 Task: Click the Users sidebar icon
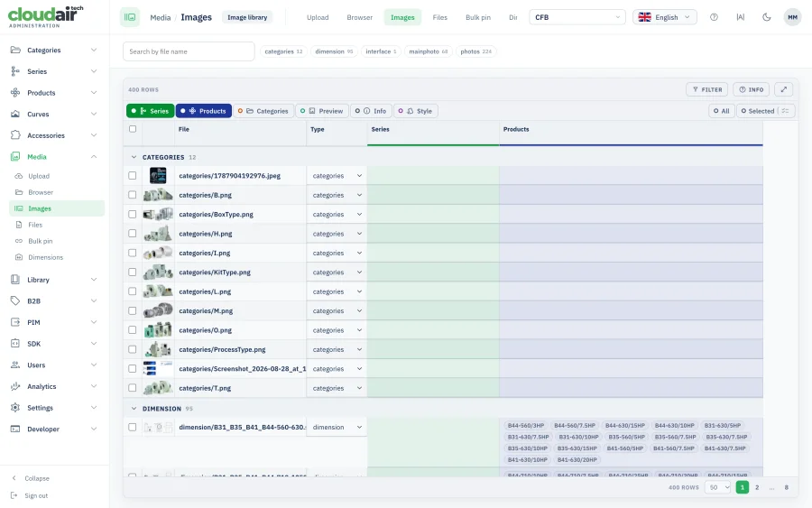[x=15, y=365]
